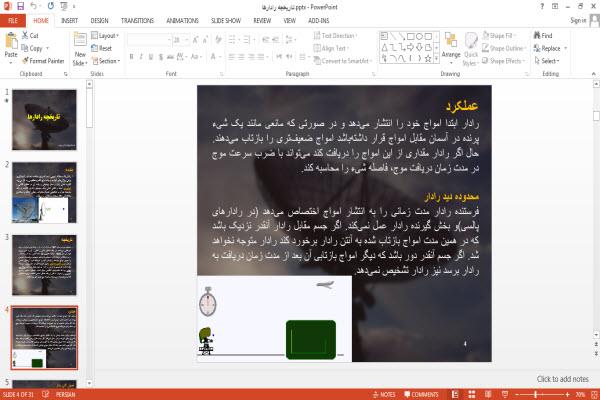Click Clear All Formatting icon

pos(218,39)
